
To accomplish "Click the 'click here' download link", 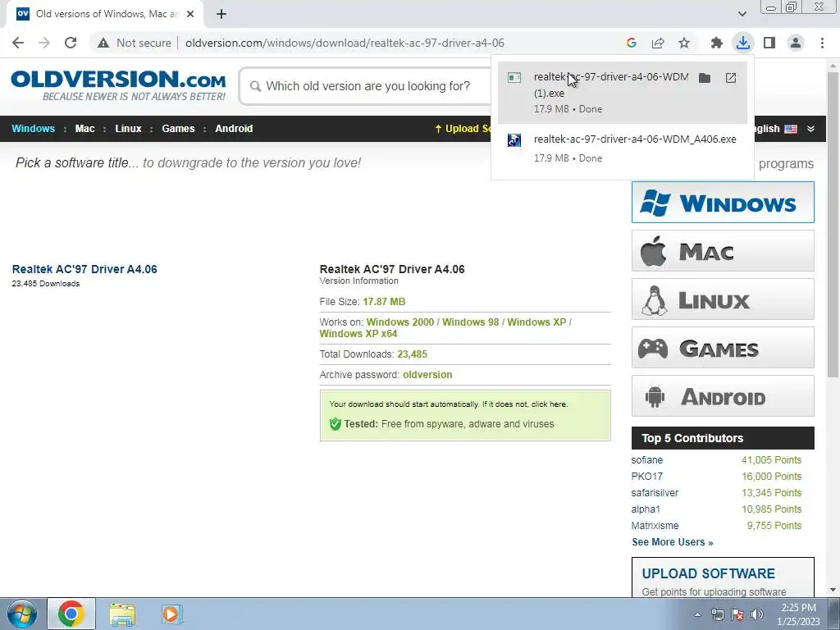I will [549, 404].
